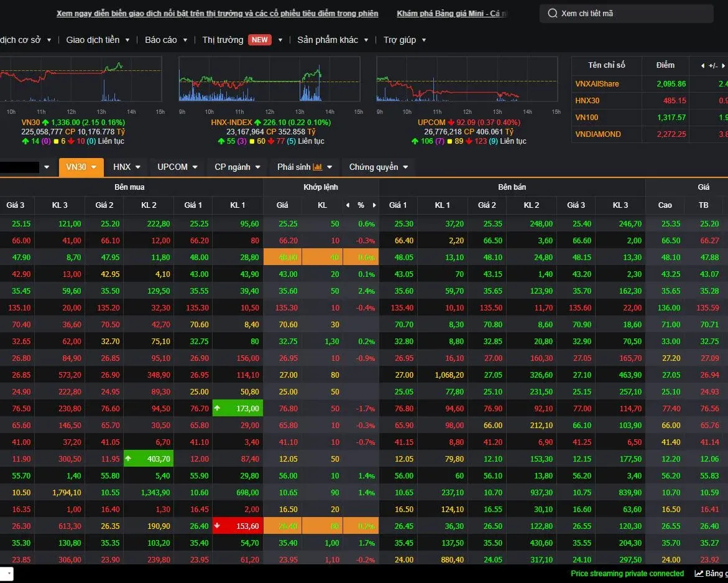Open the 'Khám phá Bảng giá Mini' link

[x=451, y=14]
